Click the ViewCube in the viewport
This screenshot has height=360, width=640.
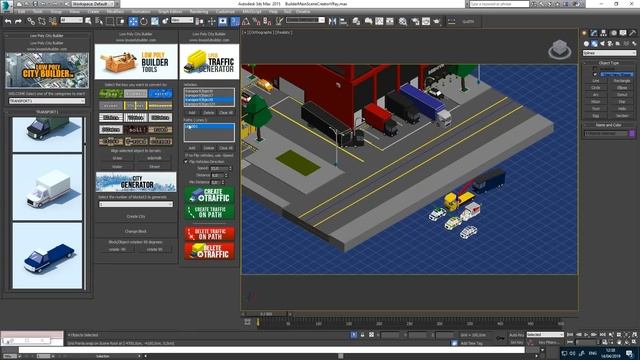point(560,49)
